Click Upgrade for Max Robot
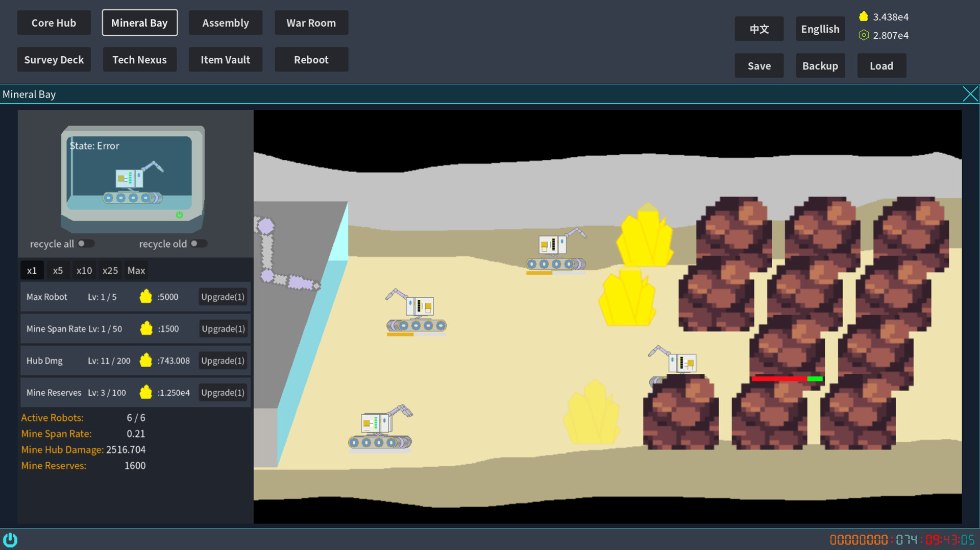 tap(223, 296)
